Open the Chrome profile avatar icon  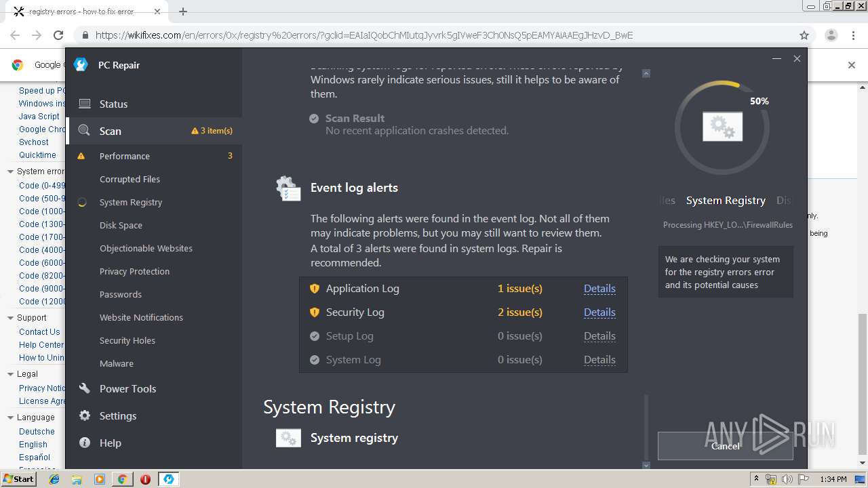[x=831, y=35]
